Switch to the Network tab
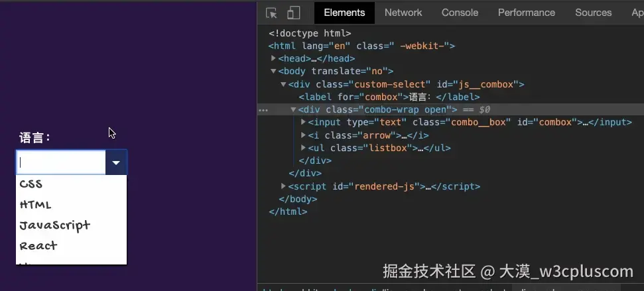The height and width of the screenshot is (291, 644). coord(403,13)
